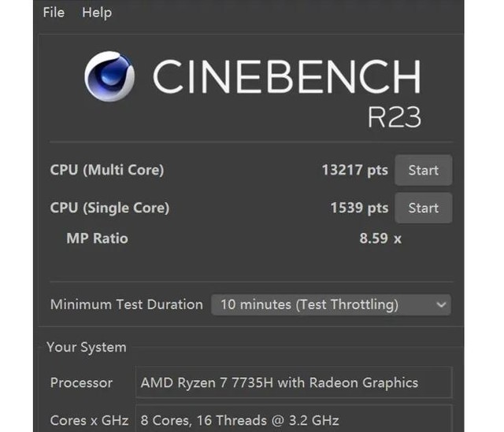This screenshot has width=504, height=432.
Task: Click the dropdown chevron arrow for test duration
Action: pos(441,305)
